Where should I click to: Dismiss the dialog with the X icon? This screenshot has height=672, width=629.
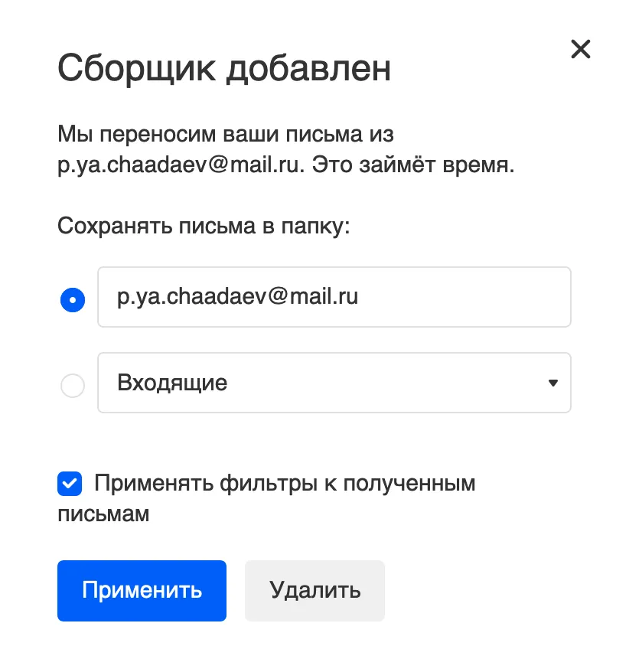coord(581,49)
